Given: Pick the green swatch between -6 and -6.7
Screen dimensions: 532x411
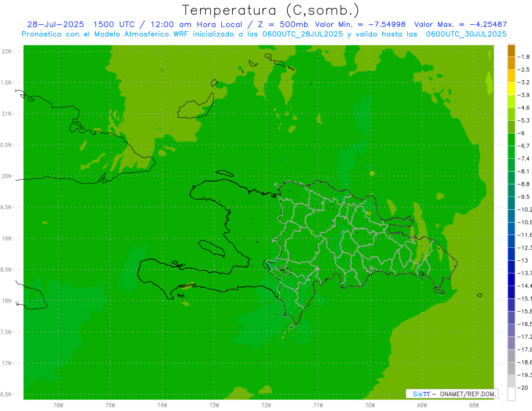Looking at the screenshot, I should coord(511,140).
